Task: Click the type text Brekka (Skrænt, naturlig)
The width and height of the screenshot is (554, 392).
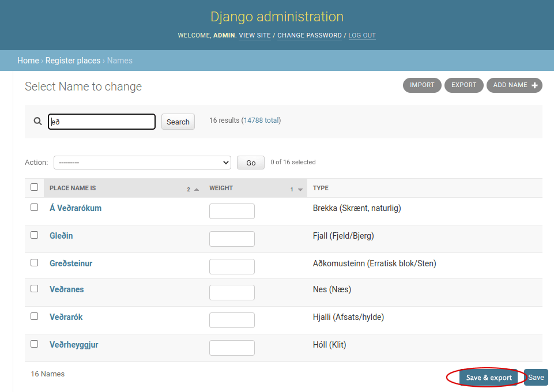Action: (357, 208)
